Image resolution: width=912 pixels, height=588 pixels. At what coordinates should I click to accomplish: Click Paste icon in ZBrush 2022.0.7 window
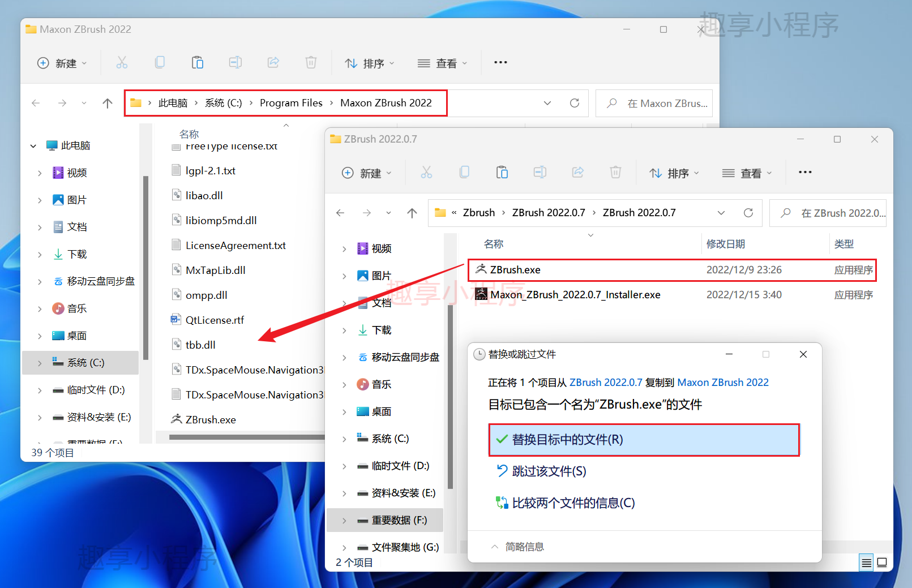coord(502,173)
